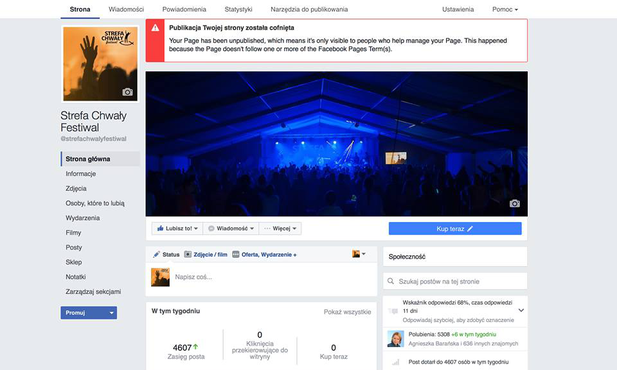Open Posty section in sidebar
This screenshot has height=370, width=617.
(x=74, y=247)
